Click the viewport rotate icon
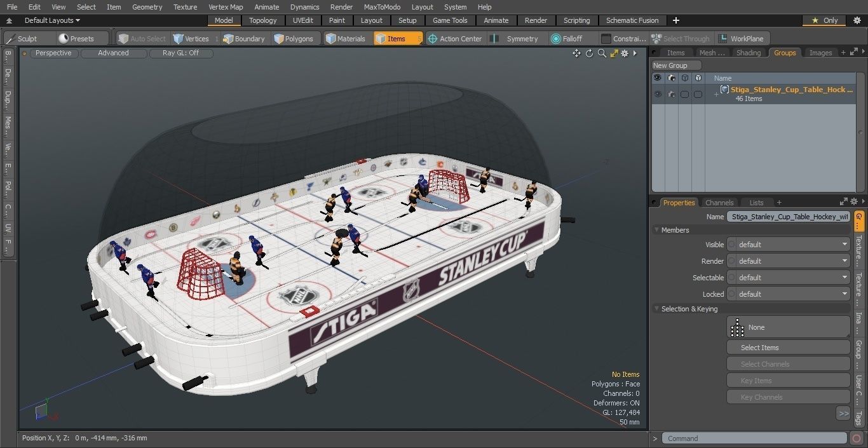868x448 pixels. coord(589,53)
